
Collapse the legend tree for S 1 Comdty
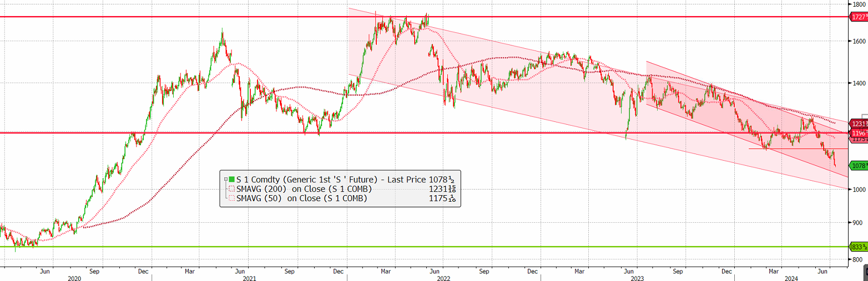[225, 180]
